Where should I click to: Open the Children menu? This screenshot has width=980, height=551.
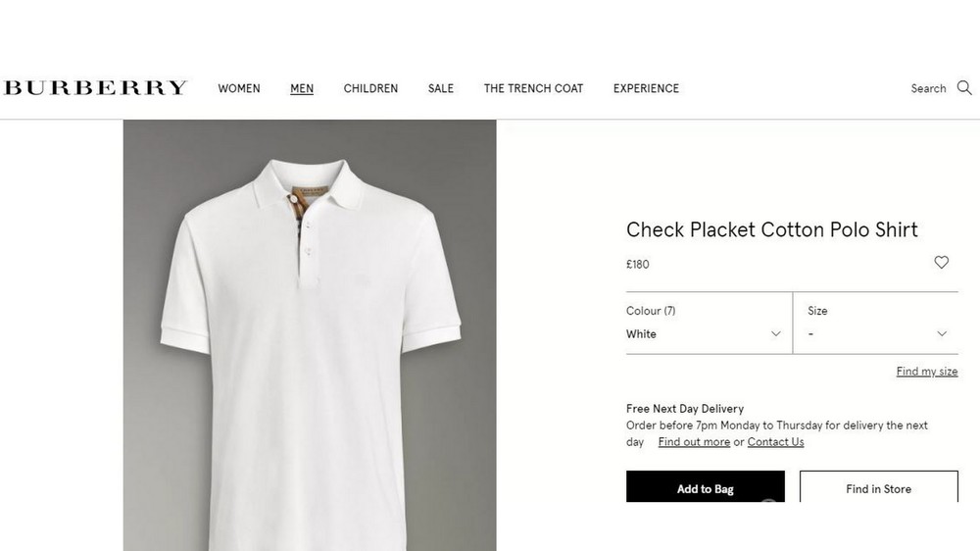pyautogui.click(x=370, y=88)
